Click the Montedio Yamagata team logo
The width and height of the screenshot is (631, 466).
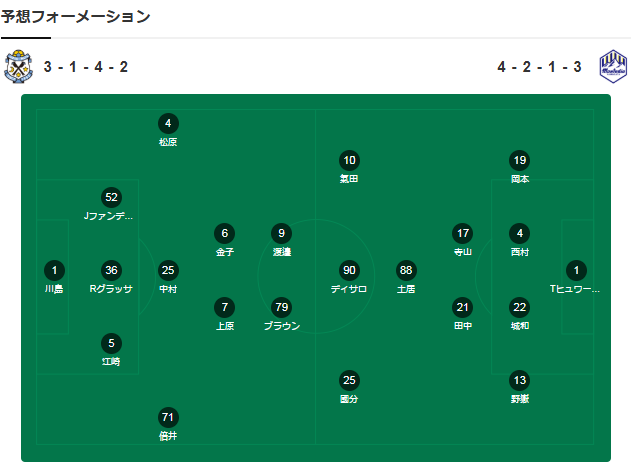[x=612, y=67]
